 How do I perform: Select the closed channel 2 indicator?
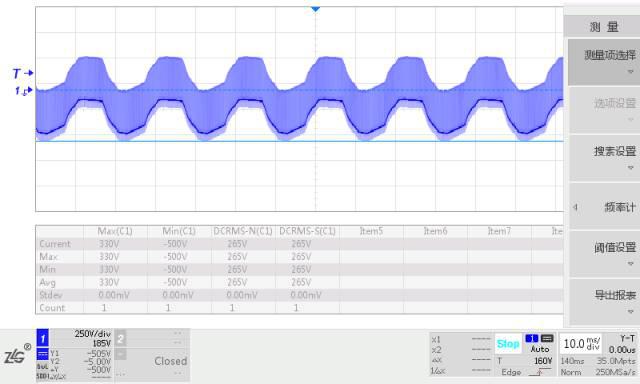[120, 338]
